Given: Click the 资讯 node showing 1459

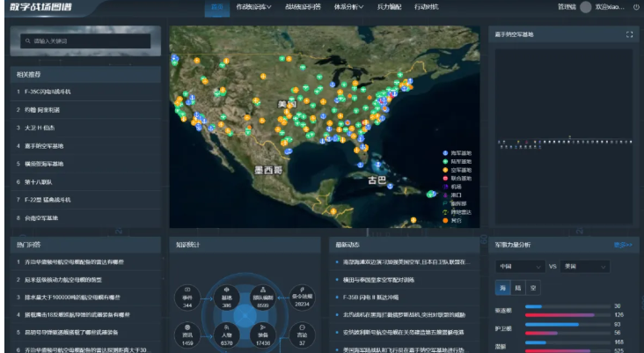Looking at the screenshot, I should point(187,335).
